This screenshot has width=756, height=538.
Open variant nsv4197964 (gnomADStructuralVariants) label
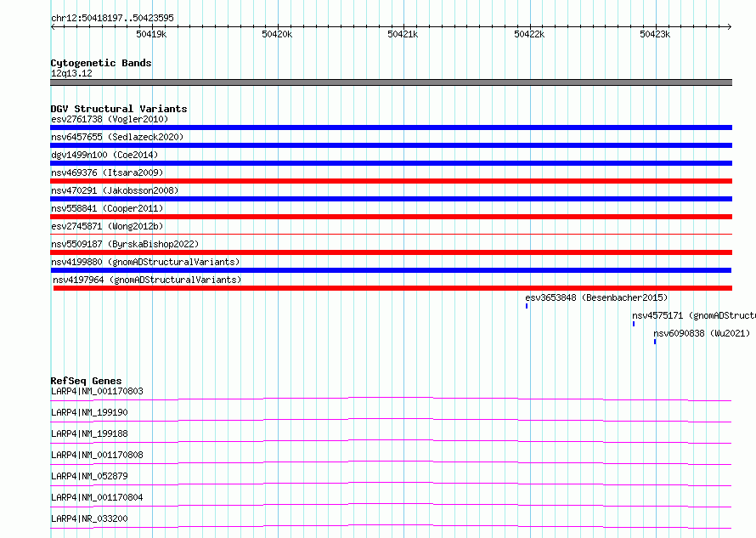[147, 280]
